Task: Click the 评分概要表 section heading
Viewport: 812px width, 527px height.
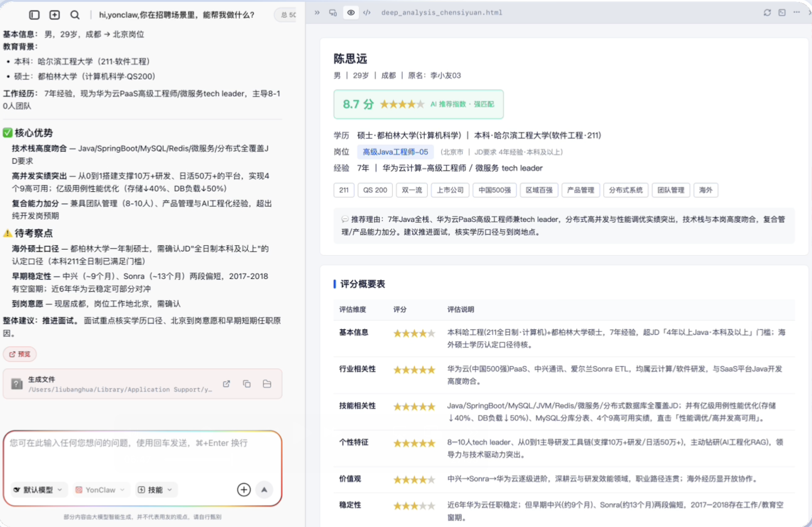Action: click(x=363, y=284)
